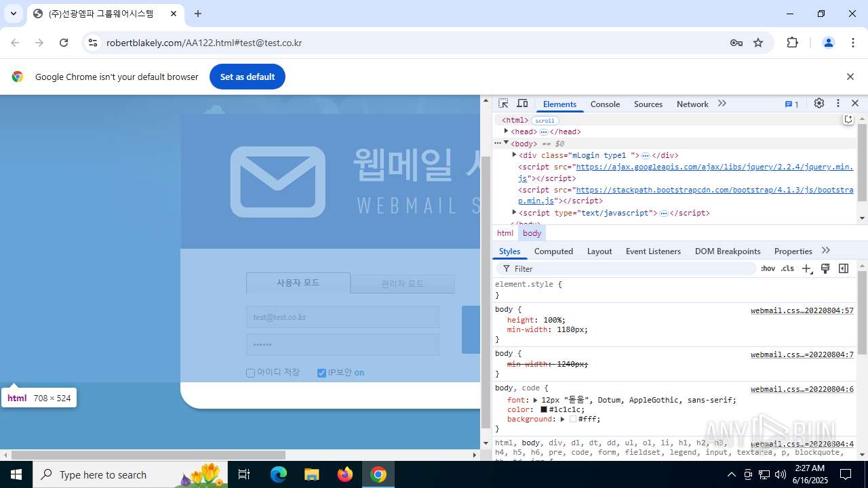Switch to the Sources tab
The height and width of the screenshot is (488, 868).
[x=648, y=104]
